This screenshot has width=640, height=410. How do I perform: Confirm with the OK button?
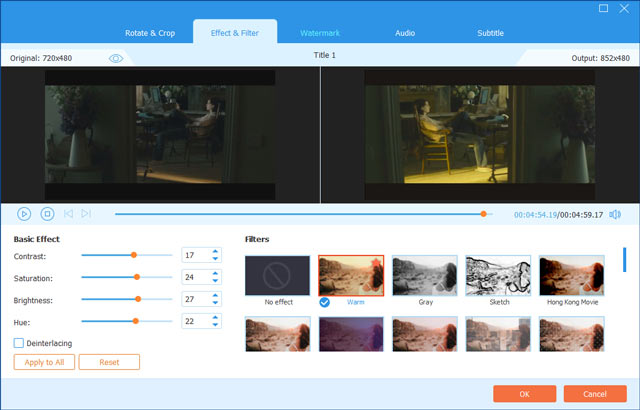click(x=524, y=394)
